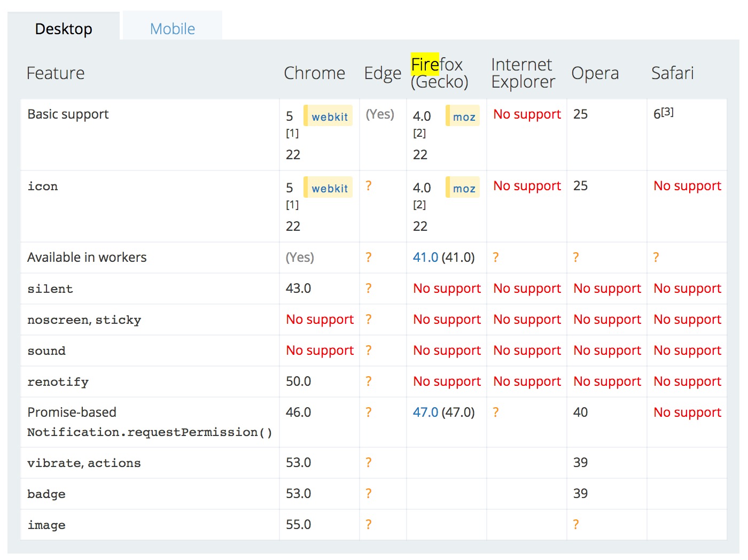Click the Edge column header
Viewport: 748px width, 560px height.
point(383,73)
